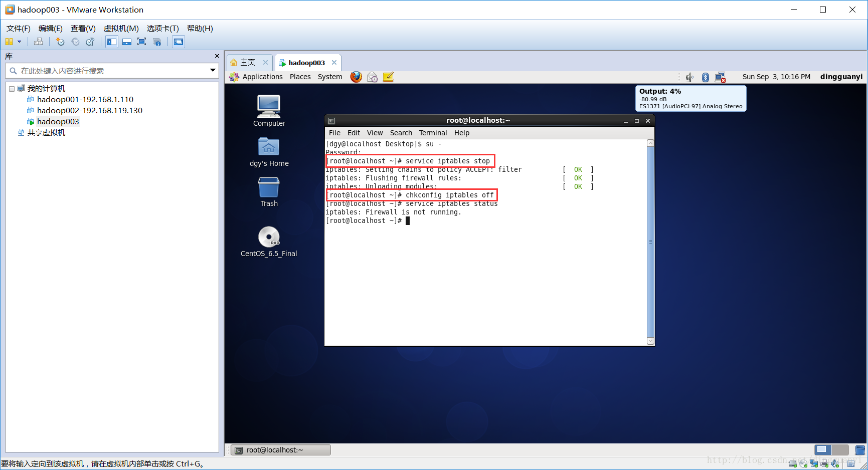Image resolution: width=868 pixels, height=470 pixels.
Task: Open the 虚拟机(M) menu
Action: 121,29
